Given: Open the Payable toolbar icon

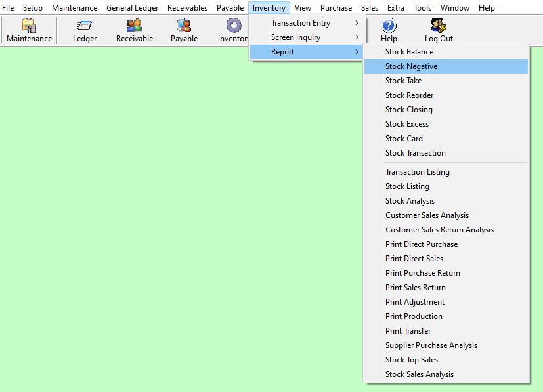Looking at the screenshot, I should (x=184, y=30).
